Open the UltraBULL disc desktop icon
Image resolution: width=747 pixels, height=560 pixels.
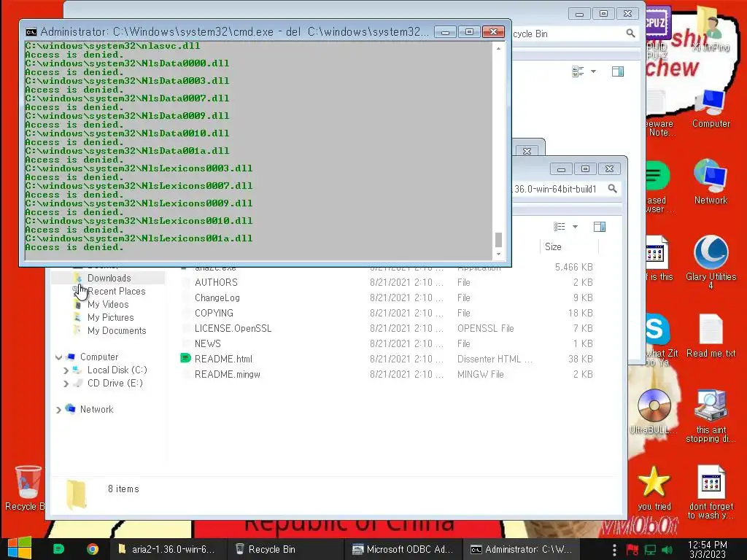point(654,412)
